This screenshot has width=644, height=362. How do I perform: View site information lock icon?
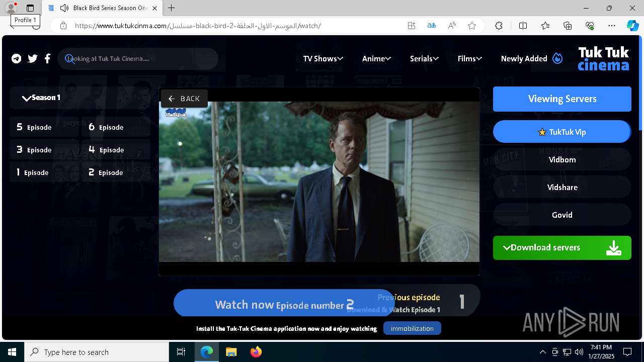tap(63, 26)
